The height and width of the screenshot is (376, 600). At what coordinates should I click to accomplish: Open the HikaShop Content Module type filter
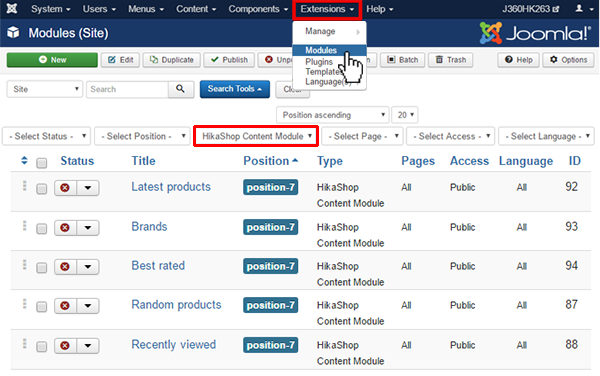coord(256,136)
